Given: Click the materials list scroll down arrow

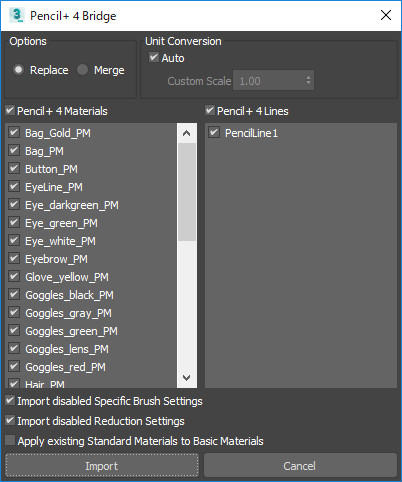Looking at the screenshot, I should point(187,378).
